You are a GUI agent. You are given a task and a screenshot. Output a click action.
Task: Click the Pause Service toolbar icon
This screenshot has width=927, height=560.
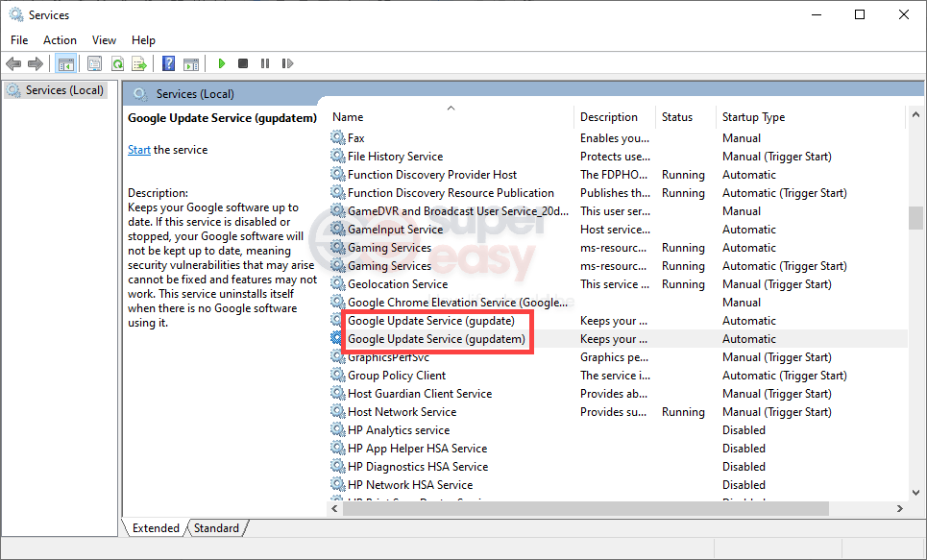(265, 63)
